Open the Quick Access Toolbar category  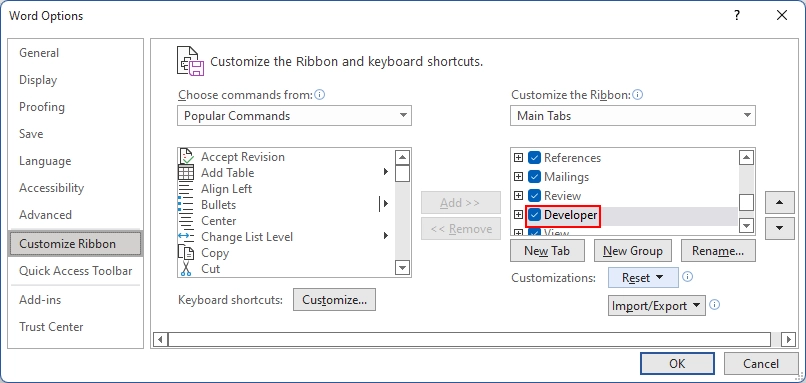(x=75, y=271)
